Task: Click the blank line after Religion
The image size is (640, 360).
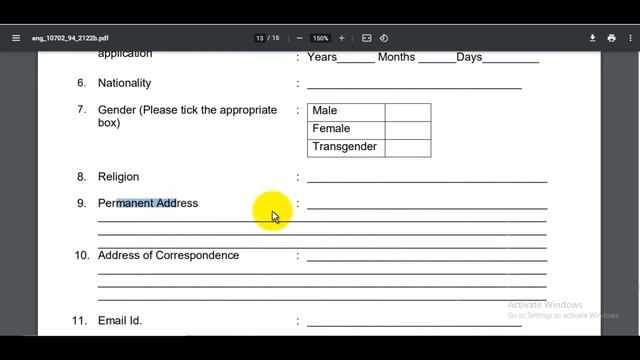Action: click(x=427, y=181)
